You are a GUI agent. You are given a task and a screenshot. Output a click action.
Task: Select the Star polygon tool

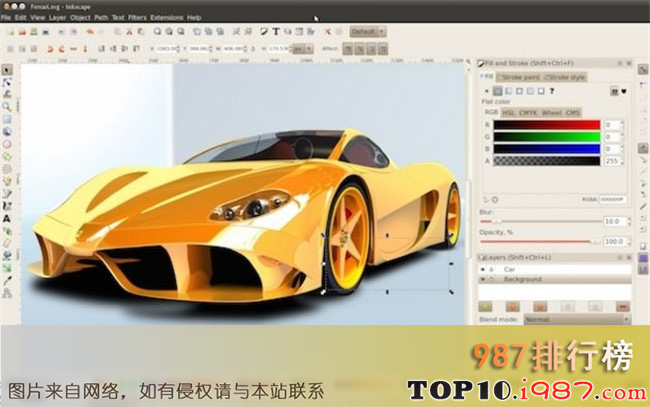(x=7, y=157)
